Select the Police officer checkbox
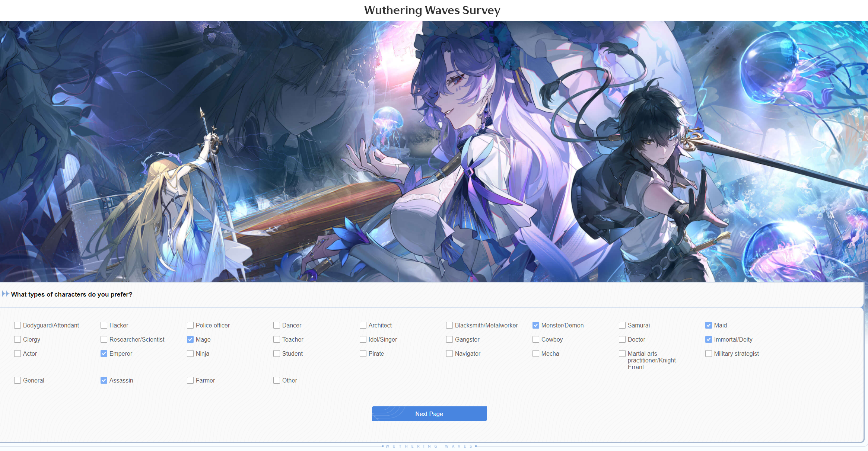 [x=190, y=325]
